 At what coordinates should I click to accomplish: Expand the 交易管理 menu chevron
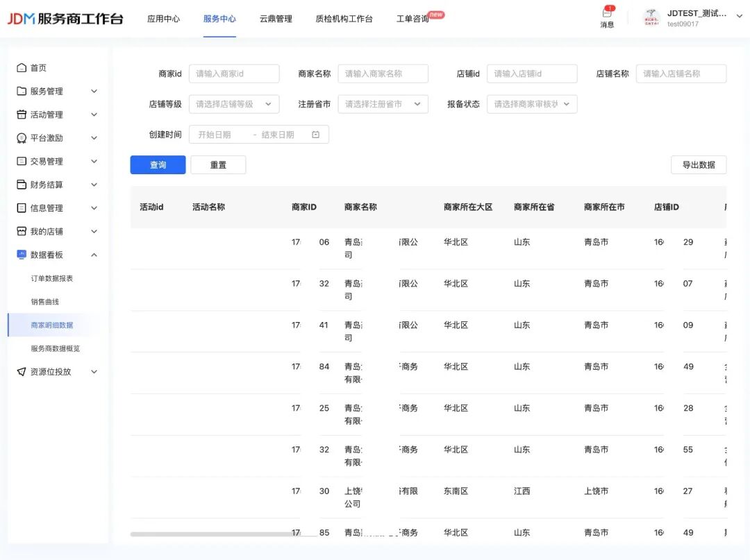[94, 162]
